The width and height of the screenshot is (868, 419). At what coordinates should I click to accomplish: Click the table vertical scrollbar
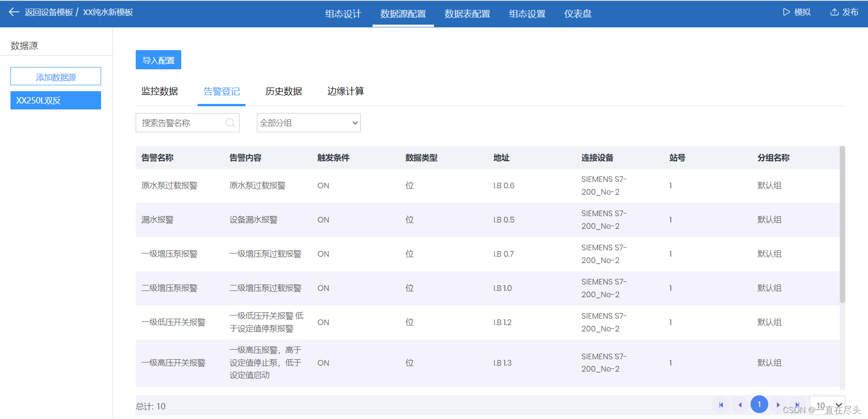842,224
